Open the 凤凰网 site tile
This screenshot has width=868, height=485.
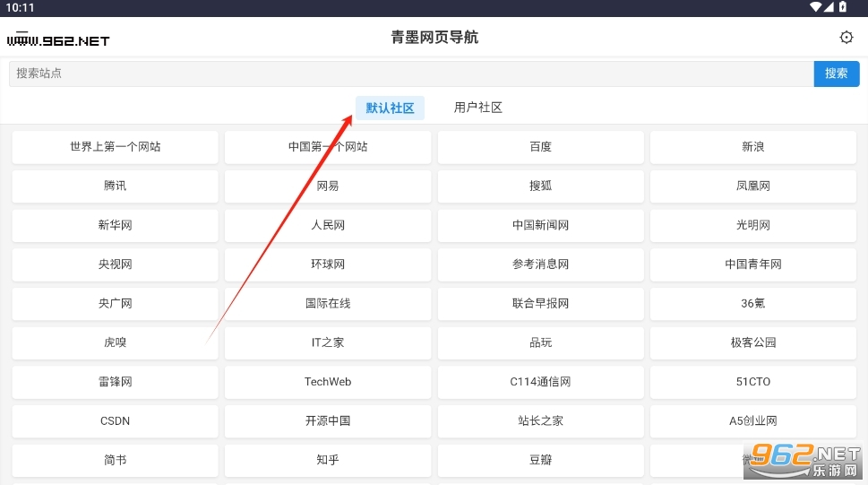[x=752, y=186]
